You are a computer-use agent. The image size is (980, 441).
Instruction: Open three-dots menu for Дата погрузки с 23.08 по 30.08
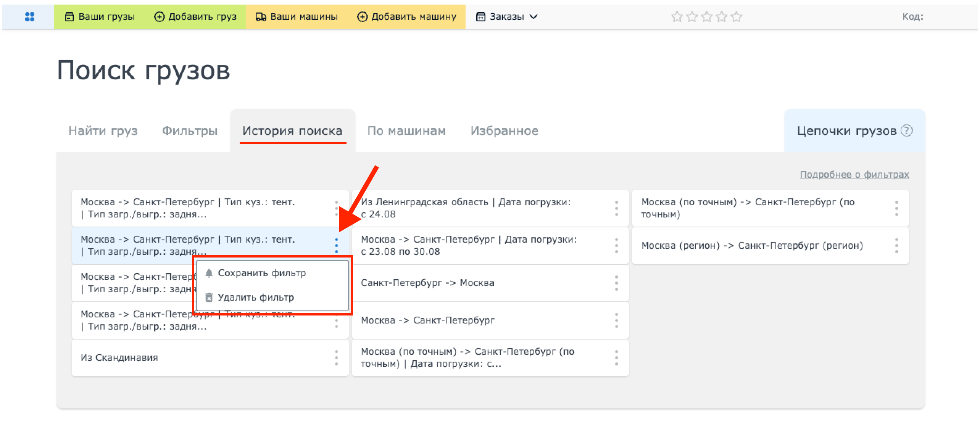pyautogui.click(x=616, y=246)
